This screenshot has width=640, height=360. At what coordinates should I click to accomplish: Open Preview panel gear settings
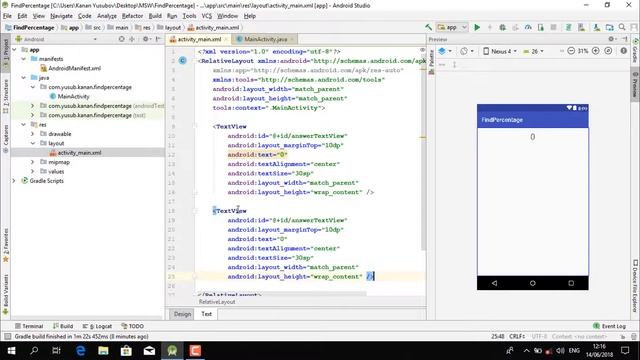pyautogui.click(x=612, y=39)
